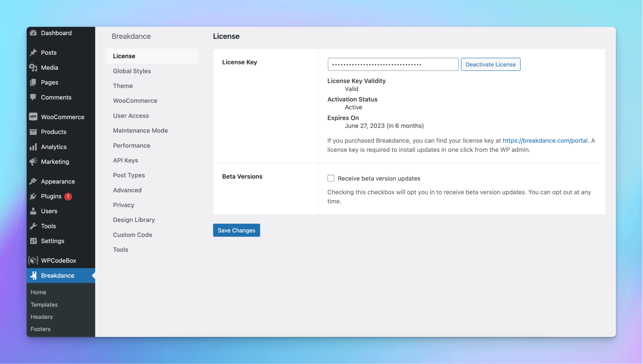The image size is (643, 364).
Task: Open Plugins in the admin sidebar
Action: click(x=61, y=196)
